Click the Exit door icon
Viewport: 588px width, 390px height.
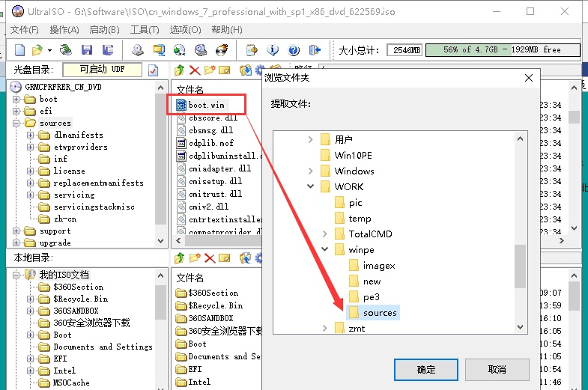[x=315, y=50]
